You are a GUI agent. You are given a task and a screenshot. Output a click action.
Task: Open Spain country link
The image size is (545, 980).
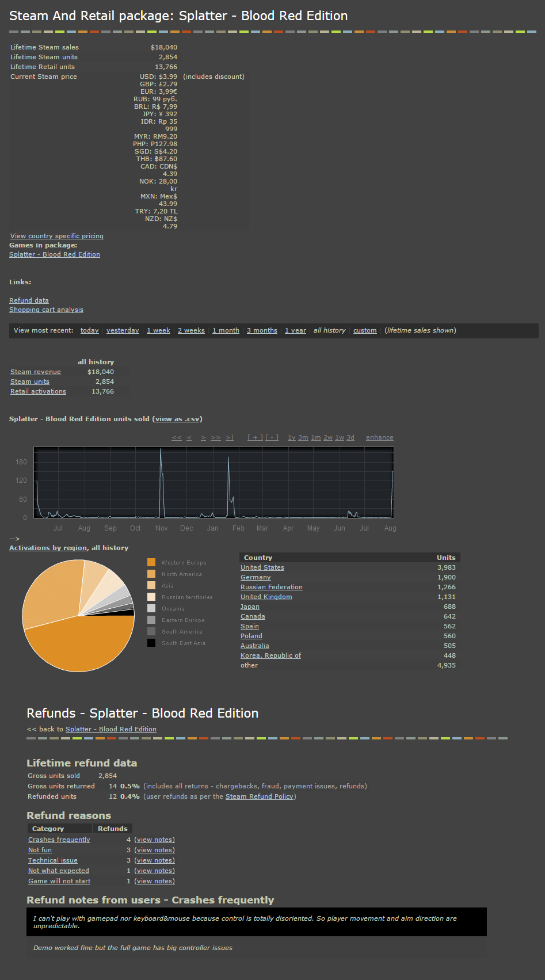pyautogui.click(x=250, y=626)
